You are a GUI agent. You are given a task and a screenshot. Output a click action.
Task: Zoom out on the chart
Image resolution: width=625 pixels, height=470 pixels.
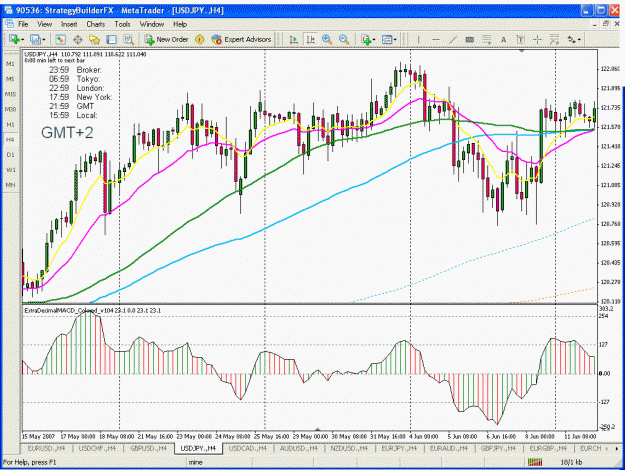pos(344,39)
